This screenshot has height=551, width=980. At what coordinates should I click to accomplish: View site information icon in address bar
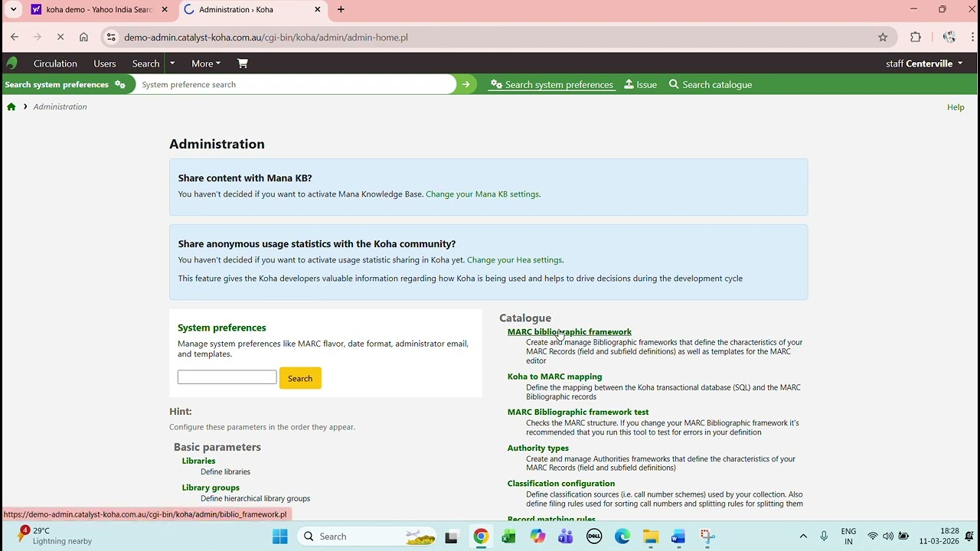(x=112, y=37)
